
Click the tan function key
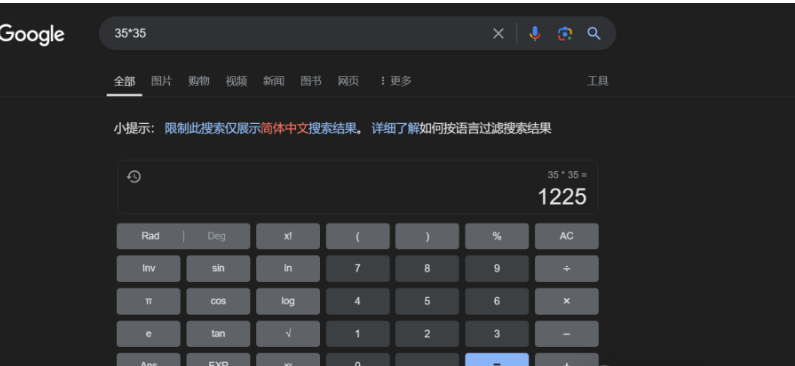coord(218,334)
